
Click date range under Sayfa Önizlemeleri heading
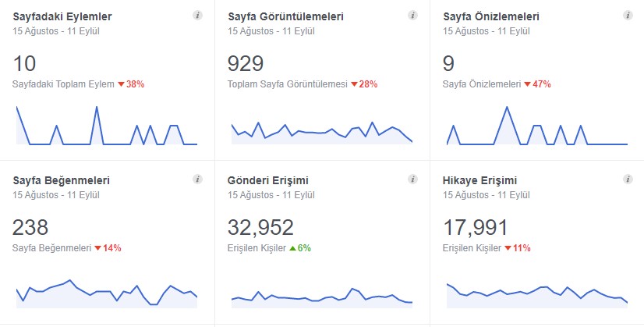click(x=487, y=31)
